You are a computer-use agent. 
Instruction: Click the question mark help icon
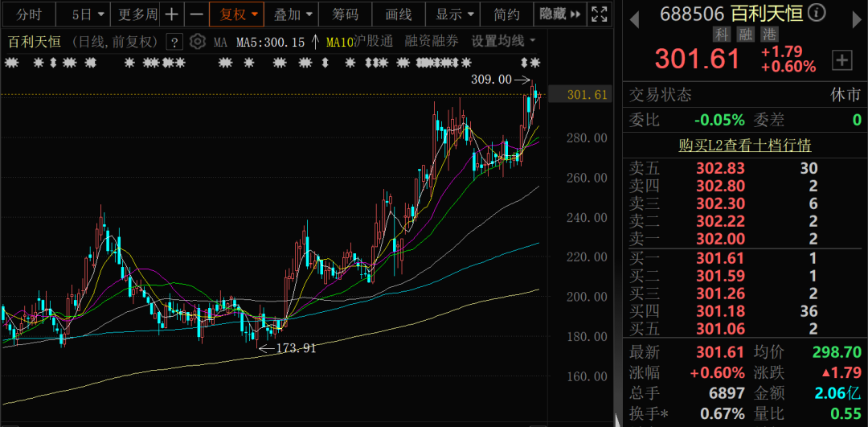[x=174, y=42]
